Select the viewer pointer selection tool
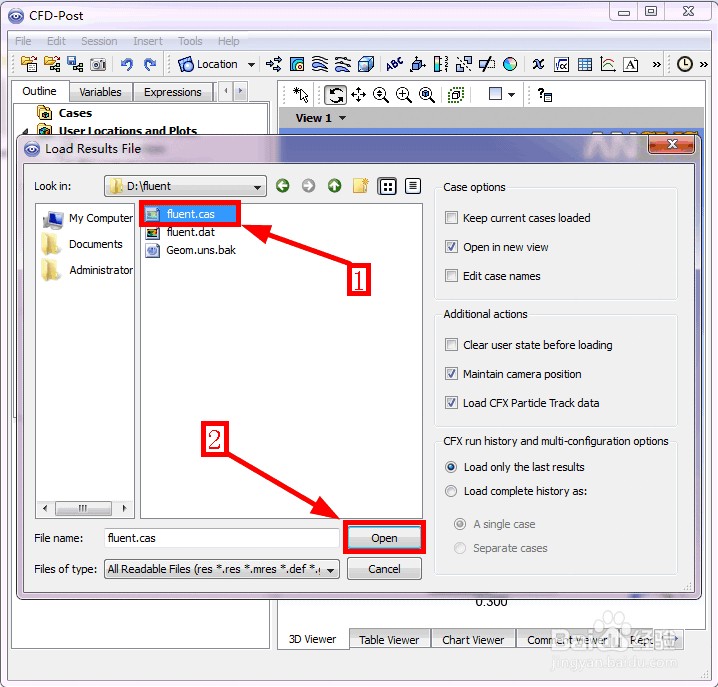 pos(300,95)
